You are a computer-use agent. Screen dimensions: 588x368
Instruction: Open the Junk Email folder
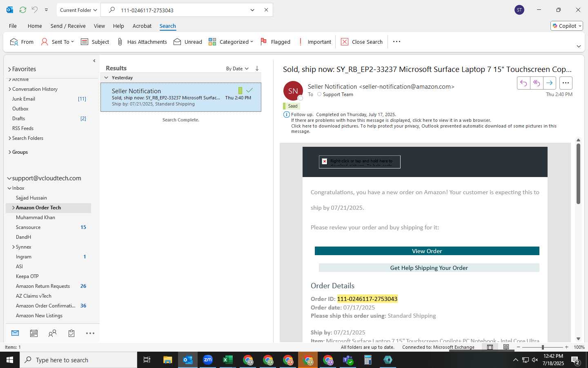coord(24,99)
